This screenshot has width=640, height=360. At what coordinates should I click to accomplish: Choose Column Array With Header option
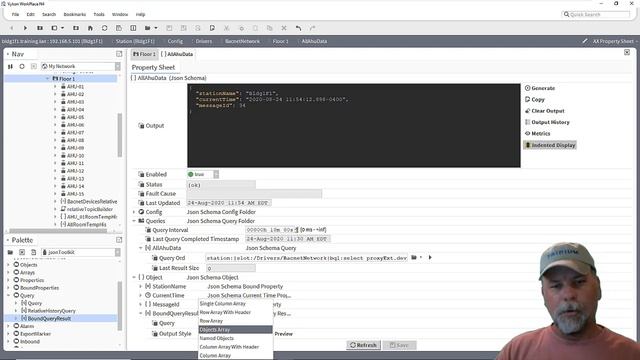coord(235,347)
